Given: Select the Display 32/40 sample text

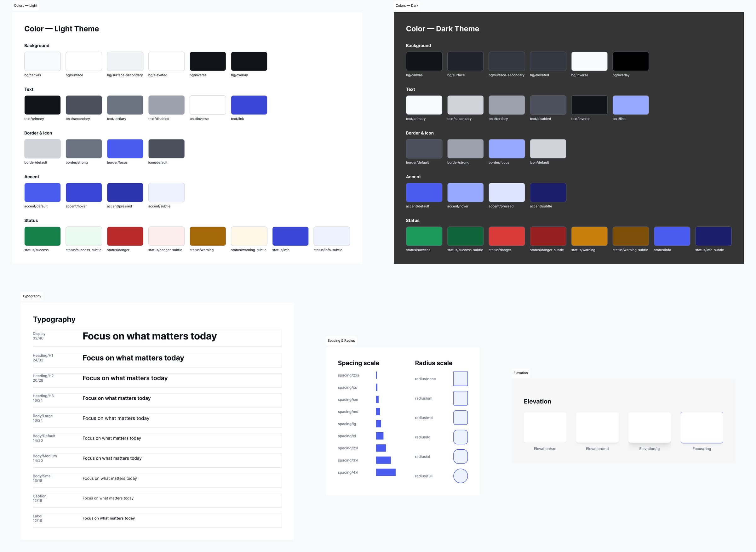Looking at the screenshot, I should tap(149, 336).
